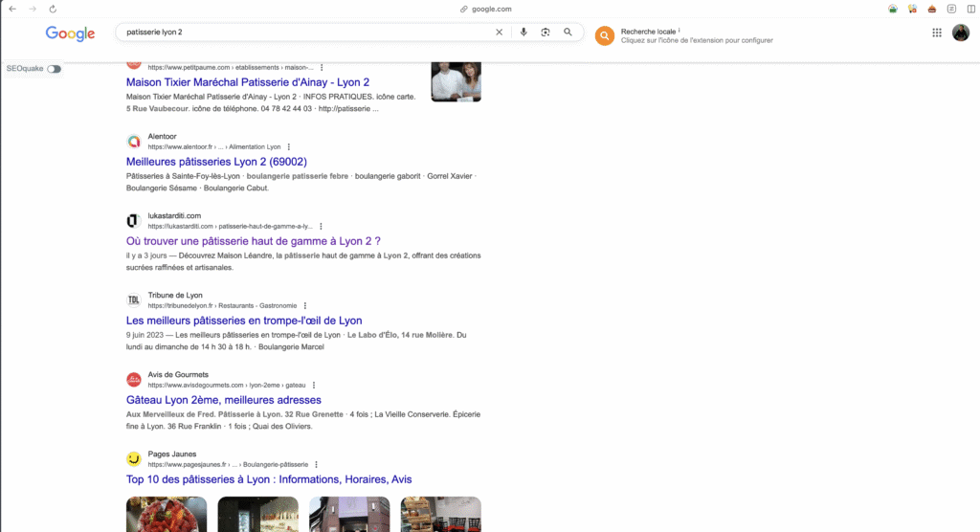Open Les meilleurs pâtisseries en trompe-l'œil link
The image size is (980, 532).
(x=244, y=321)
